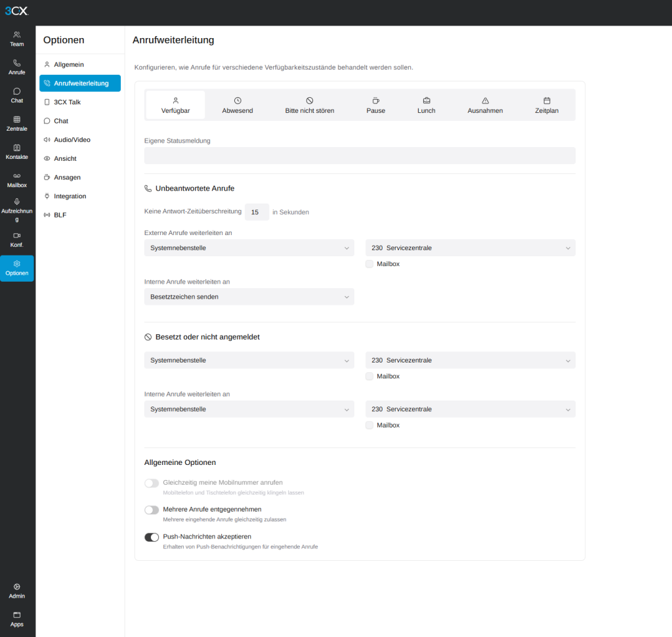Click the signal icon beside BLF
The image size is (672, 637).
pos(47,215)
